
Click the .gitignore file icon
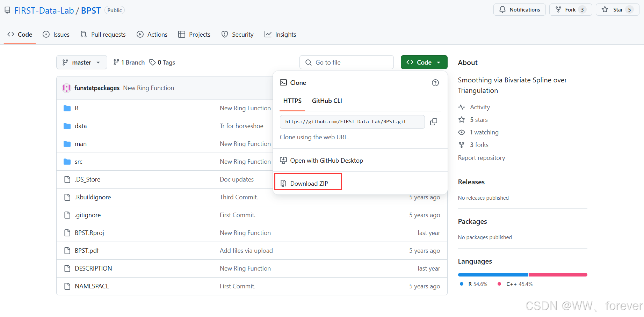(67, 215)
